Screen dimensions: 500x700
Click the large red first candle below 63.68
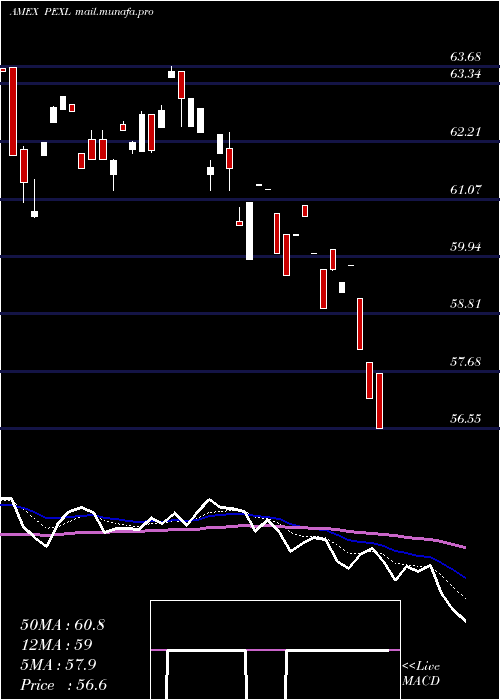[13, 111]
